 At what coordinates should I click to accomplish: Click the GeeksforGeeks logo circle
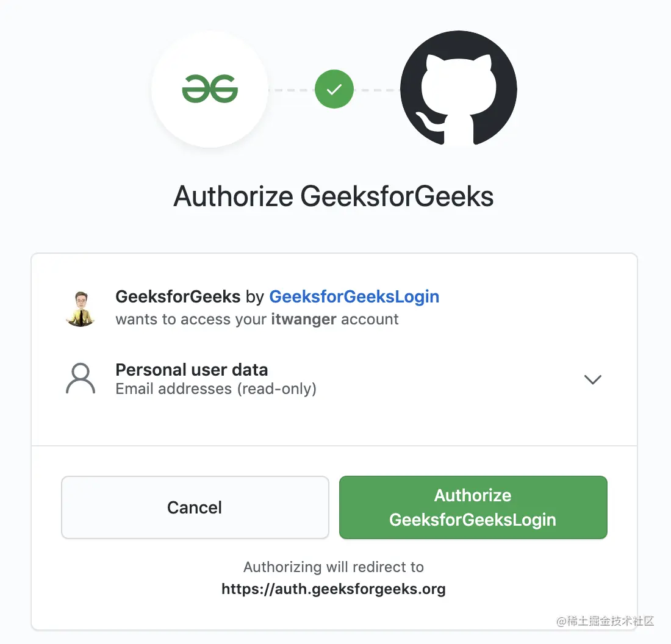coord(210,89)
